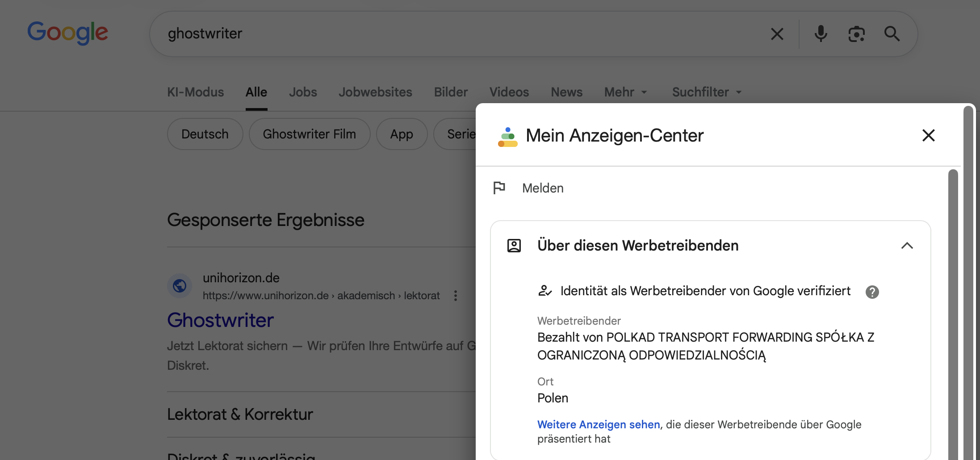Click into the ghostwriter search field
Image resolution: width=980 pixels, height=460 pixels.
click(x=460, y=34)
